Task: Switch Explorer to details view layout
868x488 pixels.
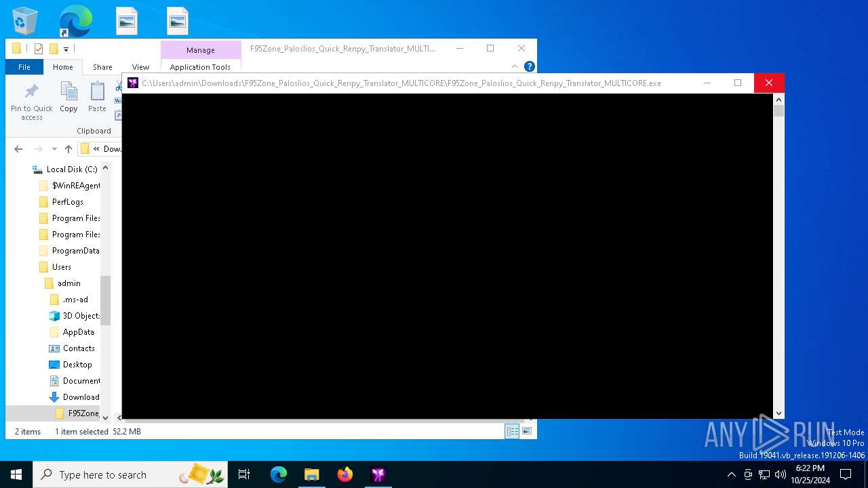Action: click(x=513, y=431)
